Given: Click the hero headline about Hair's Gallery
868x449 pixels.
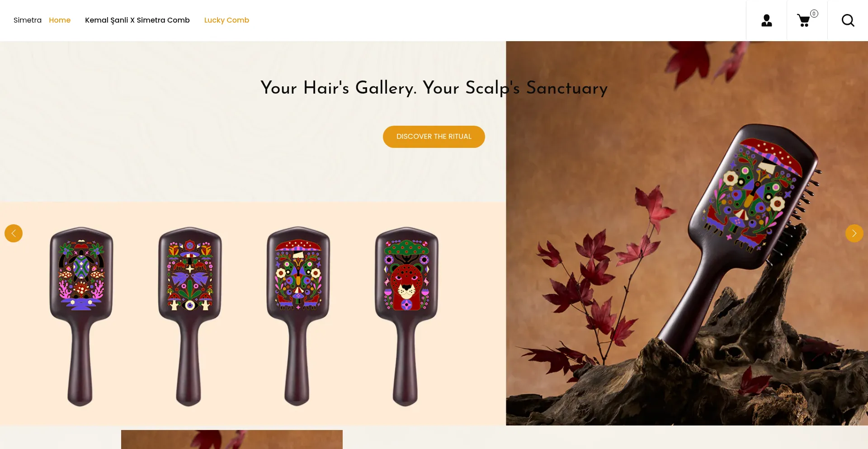Looking at the screenshot, I should (x=434, y=88).
